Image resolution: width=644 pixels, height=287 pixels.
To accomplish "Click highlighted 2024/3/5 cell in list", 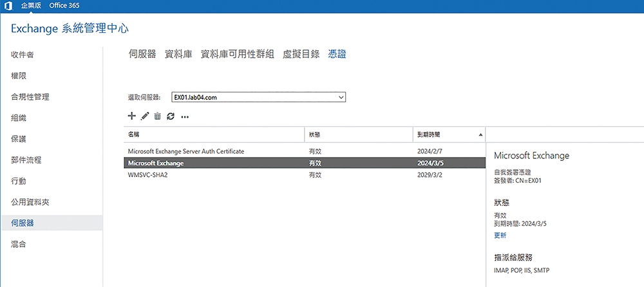I will [430, 163].
